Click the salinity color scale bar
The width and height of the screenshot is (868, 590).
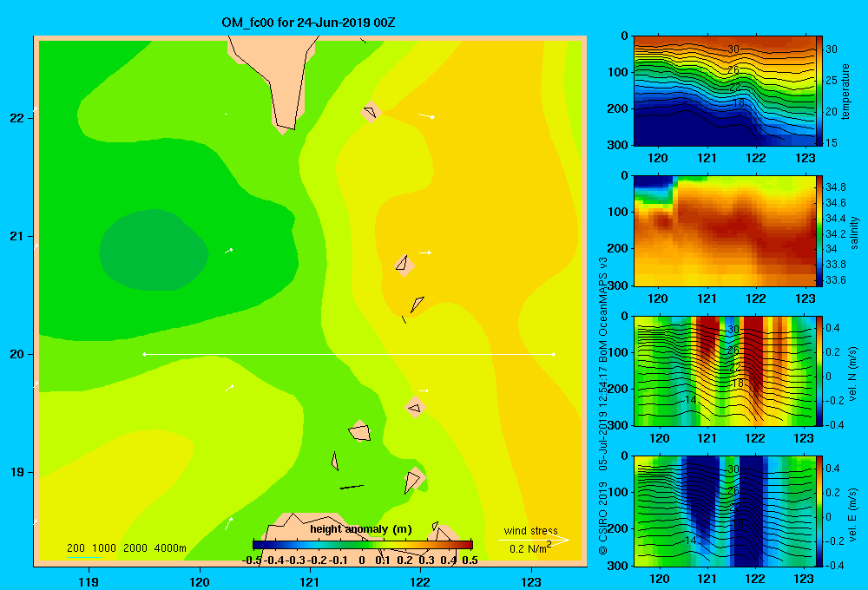[x=819, y=231]
